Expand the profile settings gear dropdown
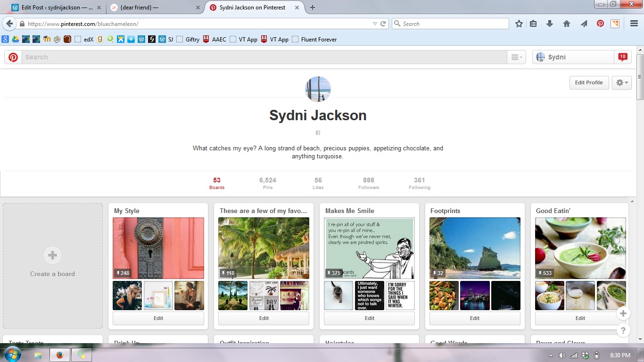 click(621, 82)
